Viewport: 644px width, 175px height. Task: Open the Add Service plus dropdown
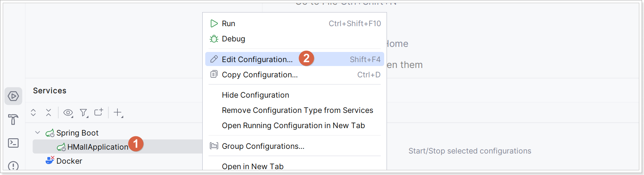pos(118,112)
